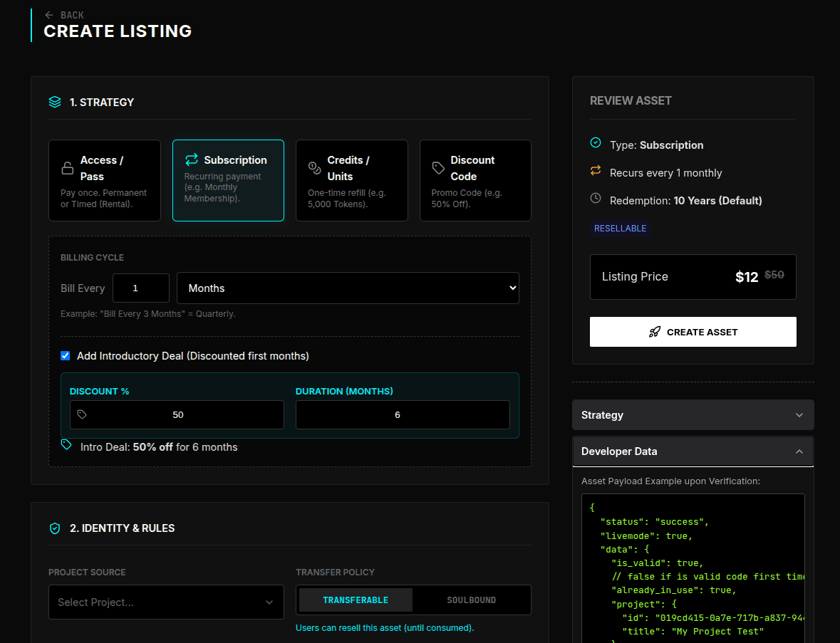
Task: Click the Quarterly billing example hint text
Action: pyautogui.click(x=148, y=314)
